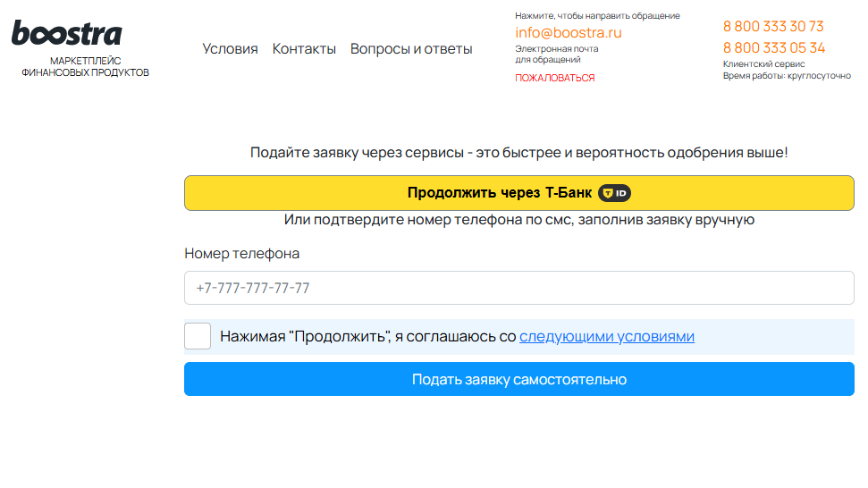Focus the phone number input field
Viewport: 868px width, 488px height.
[518, 289]
